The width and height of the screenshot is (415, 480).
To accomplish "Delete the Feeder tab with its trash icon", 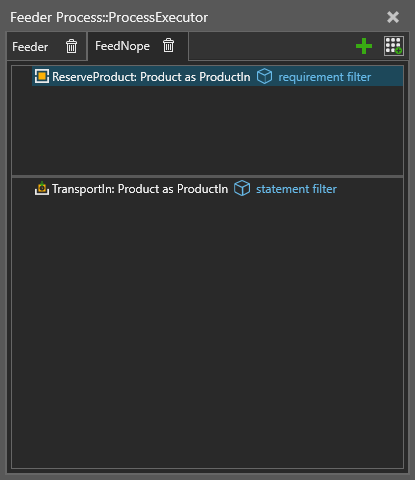I will click(x=71, y=46).
